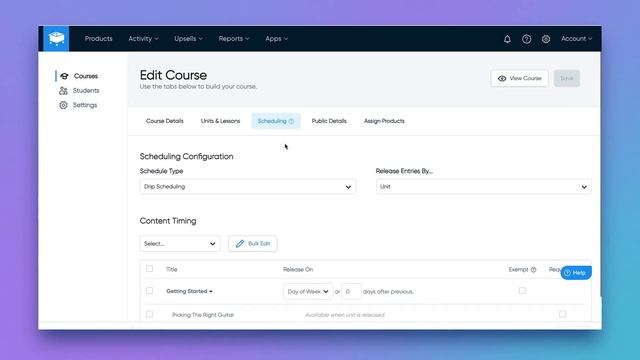Click the View Course button
Screen dimensions: 640x360
point(520,78)
